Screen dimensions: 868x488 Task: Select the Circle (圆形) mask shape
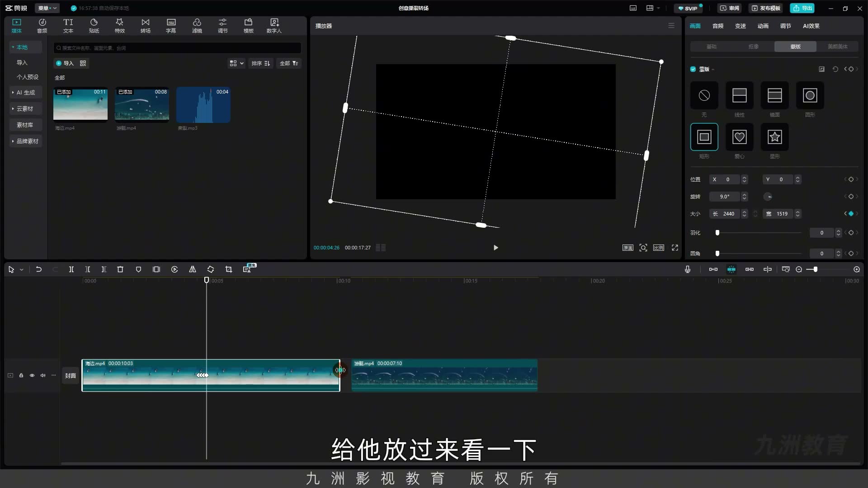(810, 95)
